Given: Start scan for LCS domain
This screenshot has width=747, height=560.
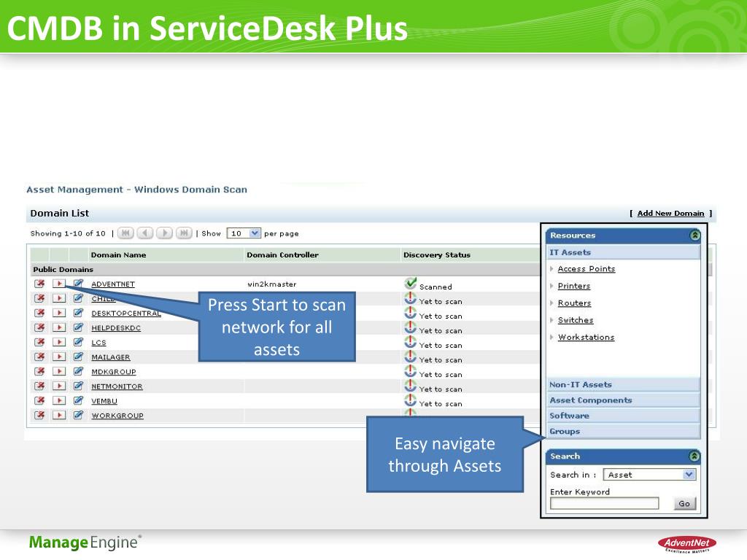Looking at the screenshot, I should [x=59, y=343].
